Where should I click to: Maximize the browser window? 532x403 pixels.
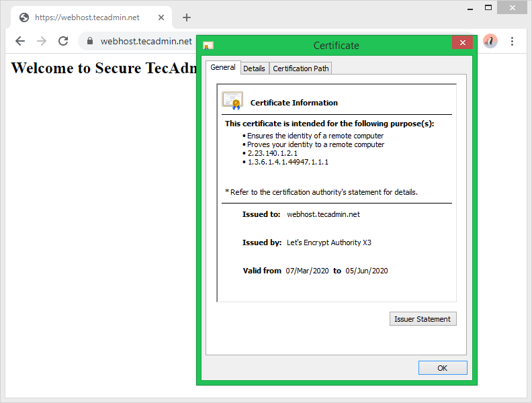[x=488, y=7]
